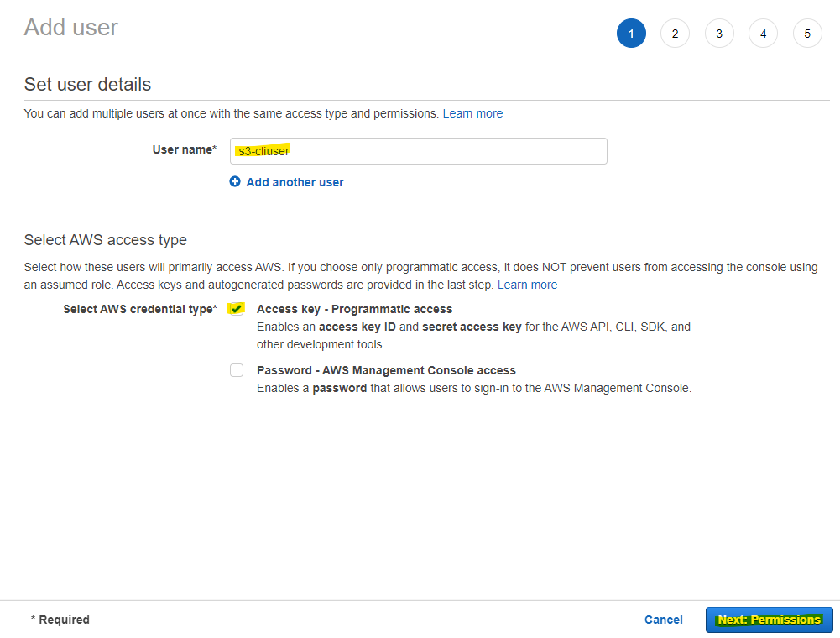Click inside the User name input field

[420, 151]
